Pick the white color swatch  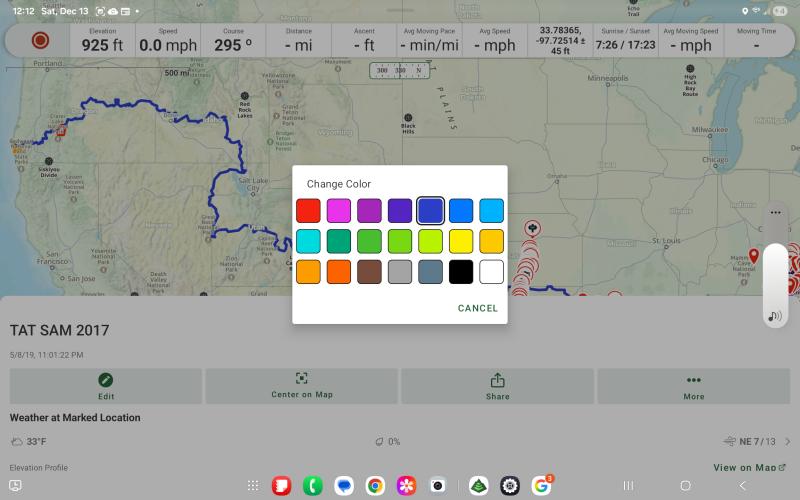pos(492,272)
